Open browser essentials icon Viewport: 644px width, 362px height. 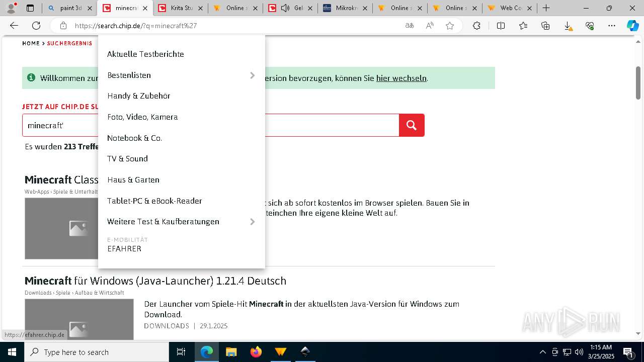590,26
